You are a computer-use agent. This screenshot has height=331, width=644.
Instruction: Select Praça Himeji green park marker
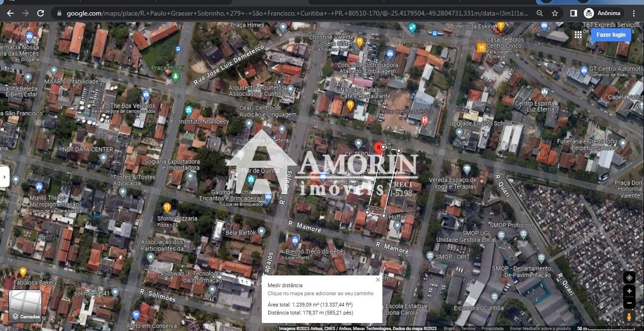pos(176,77)
